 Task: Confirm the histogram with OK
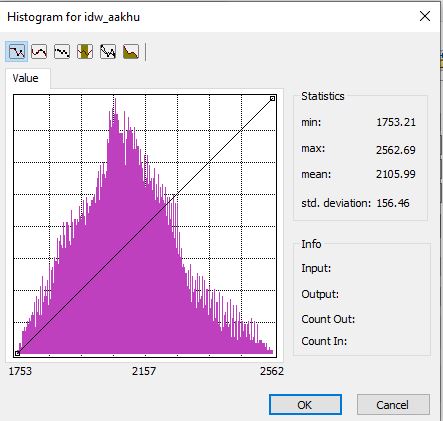click(305, 405)
